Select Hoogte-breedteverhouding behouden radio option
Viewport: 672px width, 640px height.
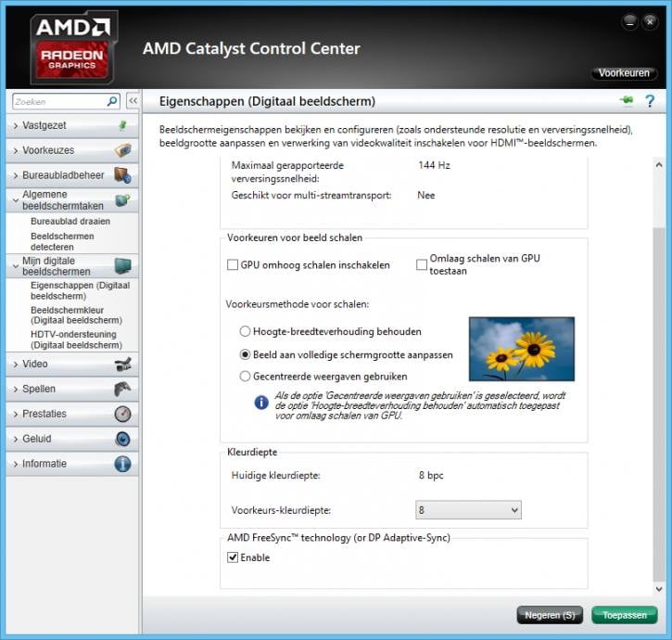[245, 331]
